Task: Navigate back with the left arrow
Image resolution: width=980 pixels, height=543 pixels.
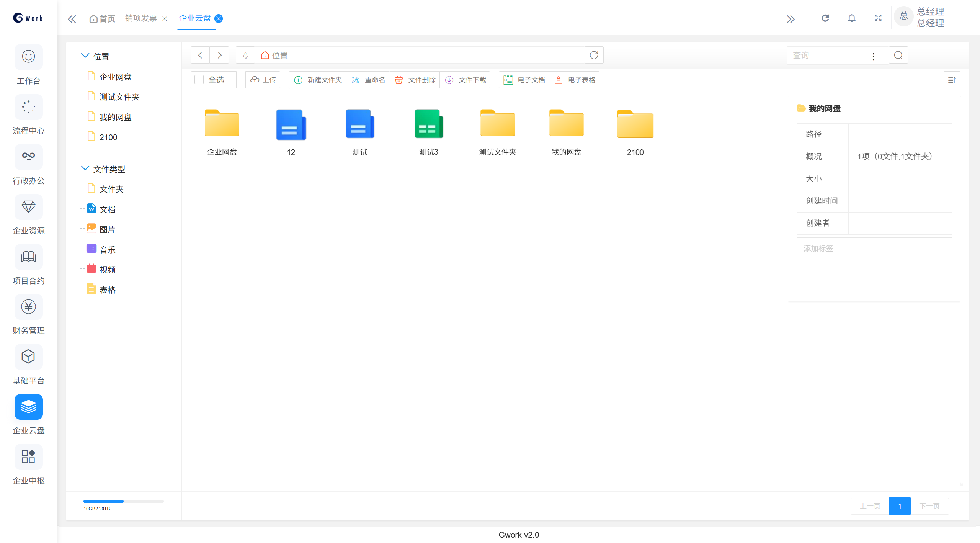Action: point(200,56)
